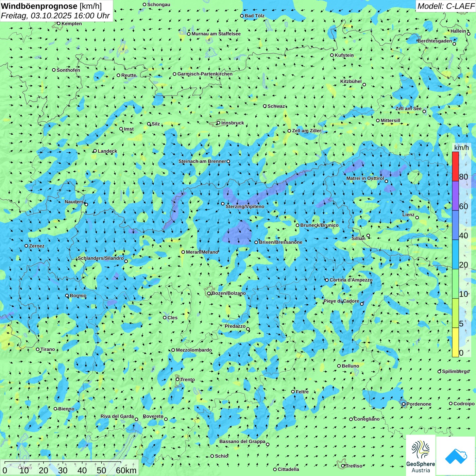Click the Mittersill label
The height and width of the screenshot is (476, 476).
tap(390, 120)
